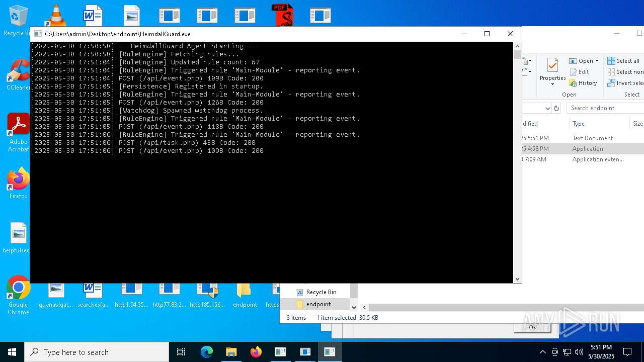
Task: Click the console scrollbar down arrow
Action: [517, 279]
